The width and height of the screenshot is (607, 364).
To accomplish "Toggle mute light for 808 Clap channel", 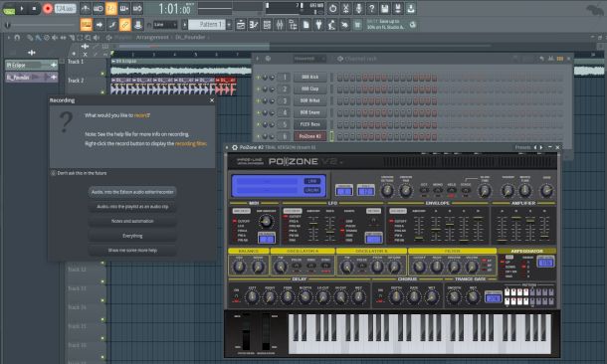I will coord(258,89).
